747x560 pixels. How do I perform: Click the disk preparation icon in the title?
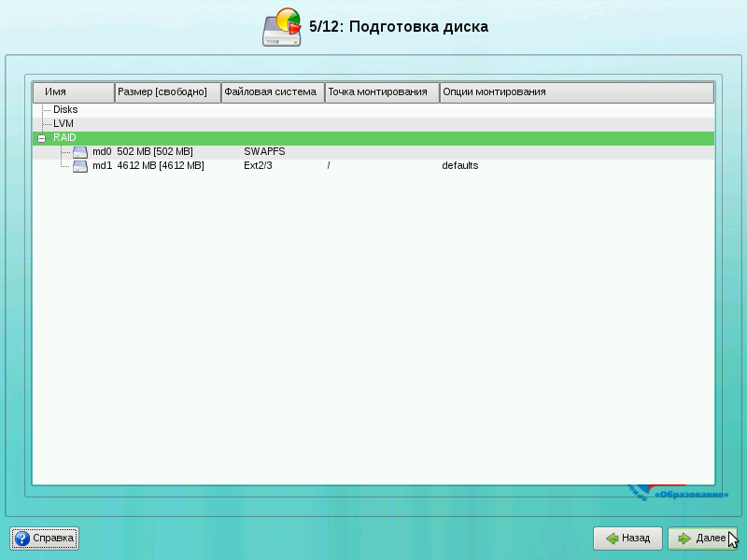click(x=282, y=28)
